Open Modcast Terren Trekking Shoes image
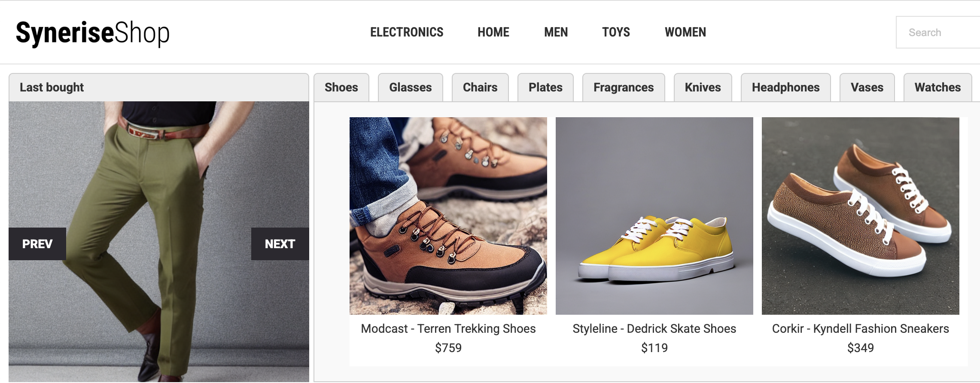 [x=448, y=216]
